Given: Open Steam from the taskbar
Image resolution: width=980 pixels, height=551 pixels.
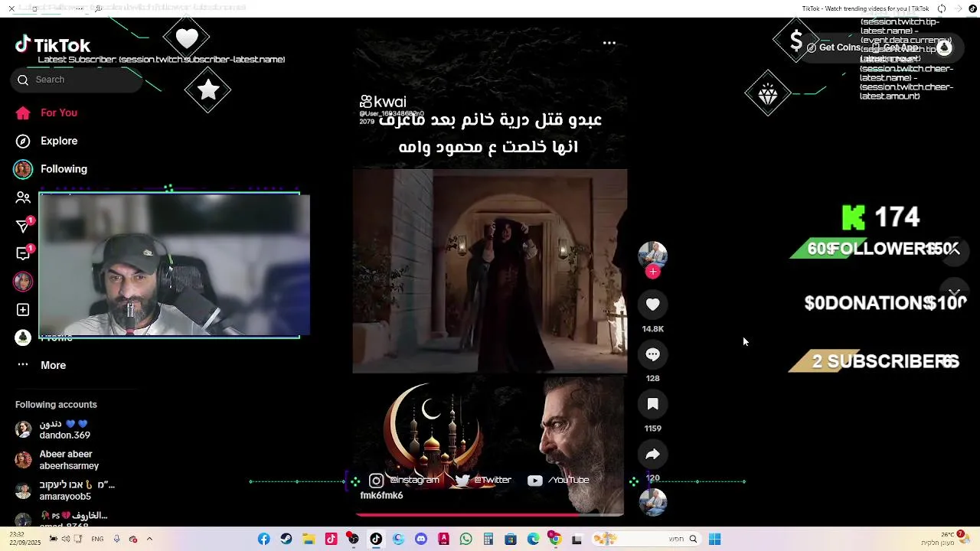Looking at the screenshot, I should coord(286,540).
